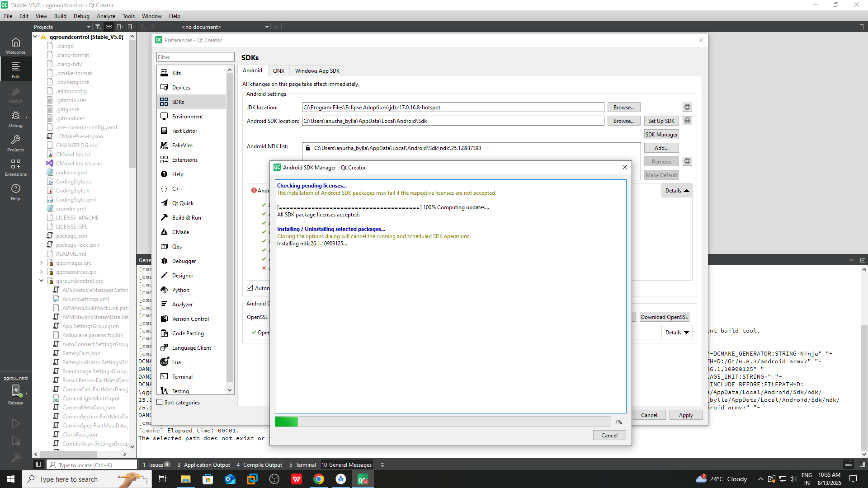Viewport: 868px width, 488px height.
Task: Click the SDK installation progress bar
Action: (443, 422)
